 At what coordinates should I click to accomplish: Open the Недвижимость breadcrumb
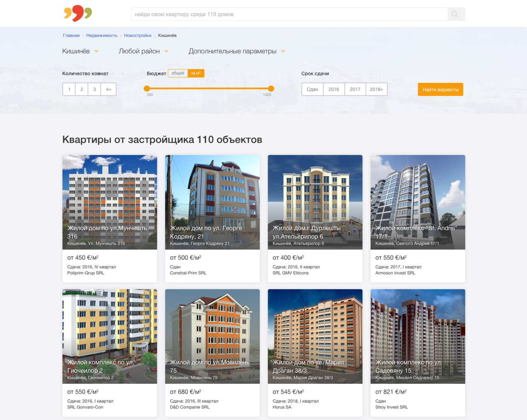click(102, 35)
